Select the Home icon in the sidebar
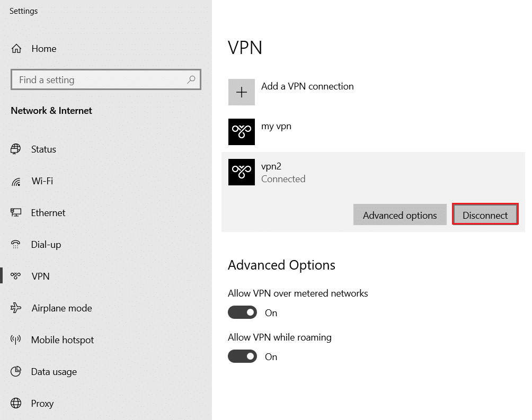Image resolution: width=532 pixels, height=420 pixels. (x=16, y=48)
